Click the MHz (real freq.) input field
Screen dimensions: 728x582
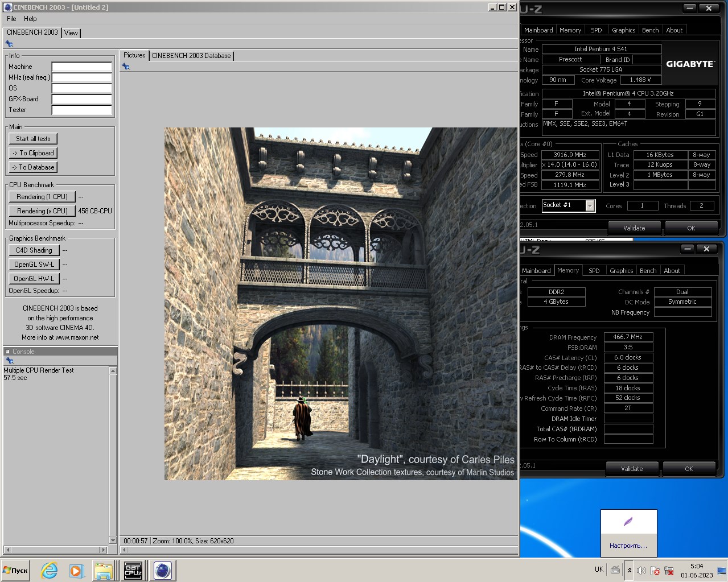coord(82,77)
